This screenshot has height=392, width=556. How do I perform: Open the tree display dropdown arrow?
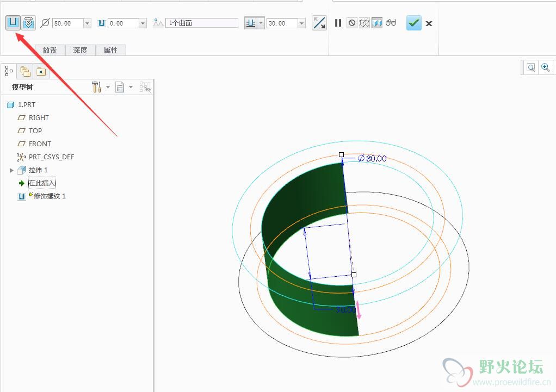131,87
